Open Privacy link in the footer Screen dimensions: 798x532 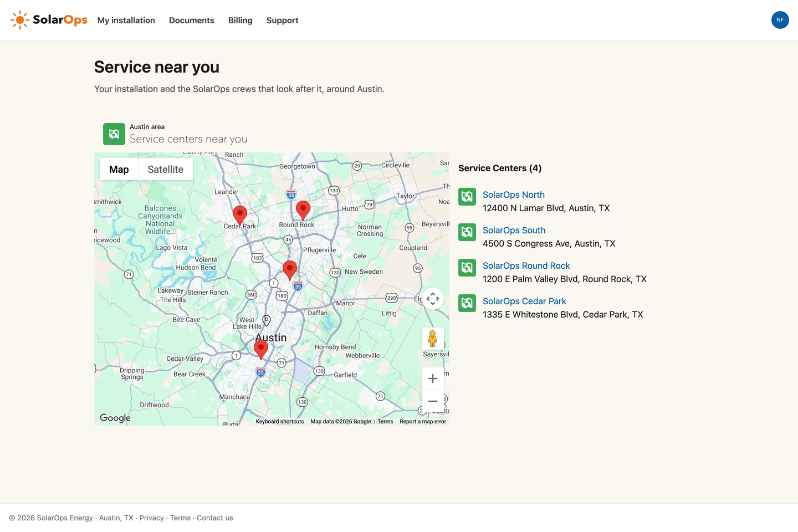152,518
